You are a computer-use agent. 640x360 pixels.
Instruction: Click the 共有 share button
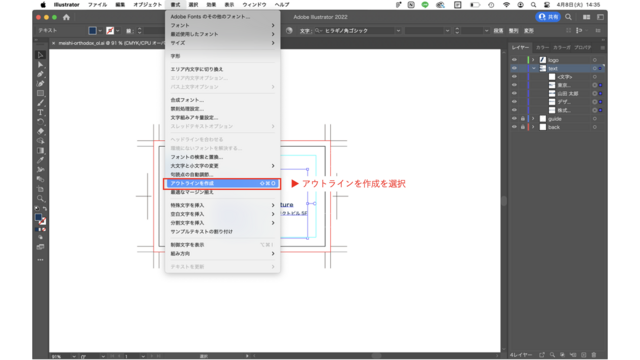click(548, 17)
